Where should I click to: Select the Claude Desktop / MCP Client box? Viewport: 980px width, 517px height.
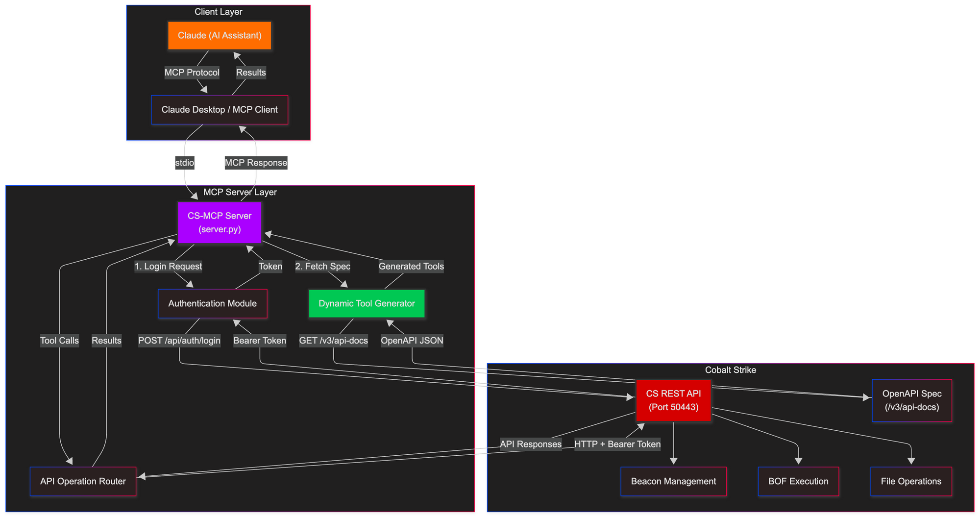click(x=219, y=110)
